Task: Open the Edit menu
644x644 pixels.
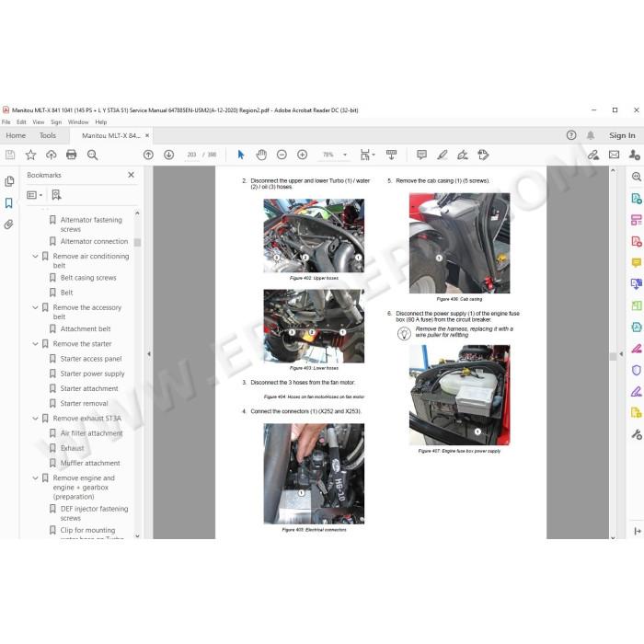Action: coord(21,122)
